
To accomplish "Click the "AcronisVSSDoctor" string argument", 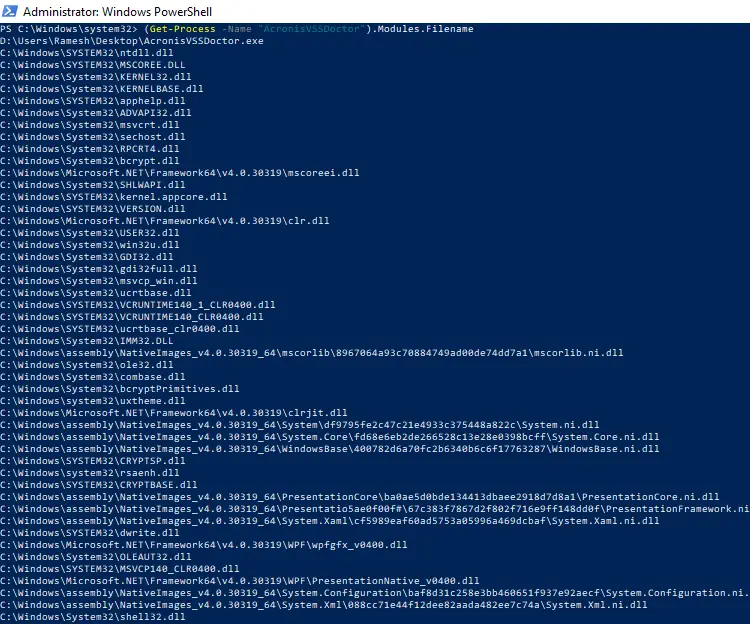I will tap(311, 29).
